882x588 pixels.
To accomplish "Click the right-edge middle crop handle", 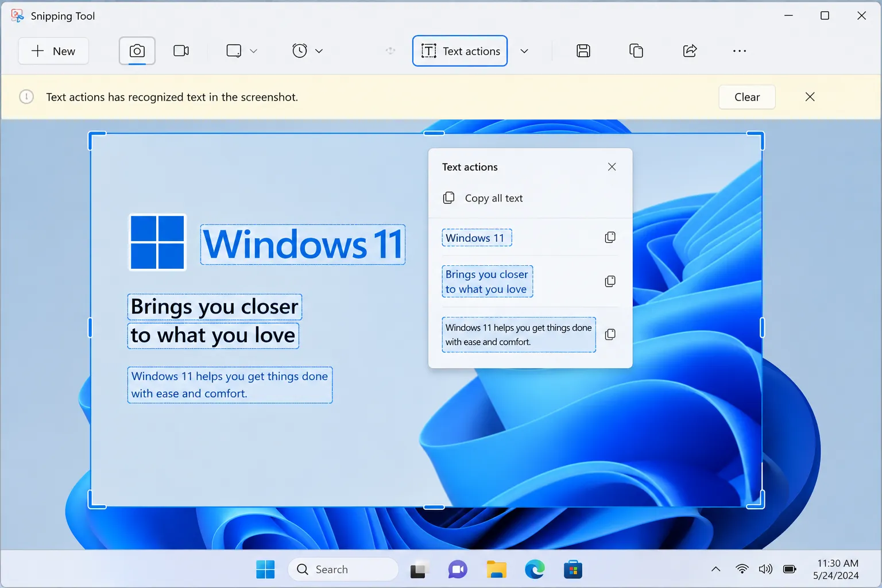I will pyautogui.click(x=762, y=328).
